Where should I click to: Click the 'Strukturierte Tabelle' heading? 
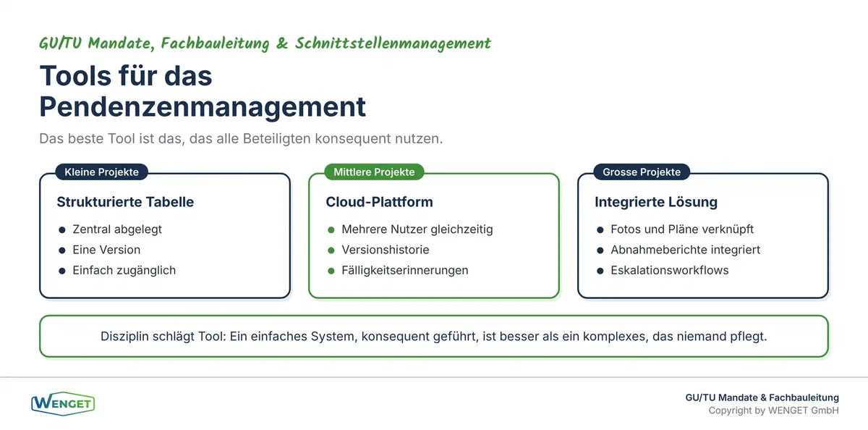[125, 202]
